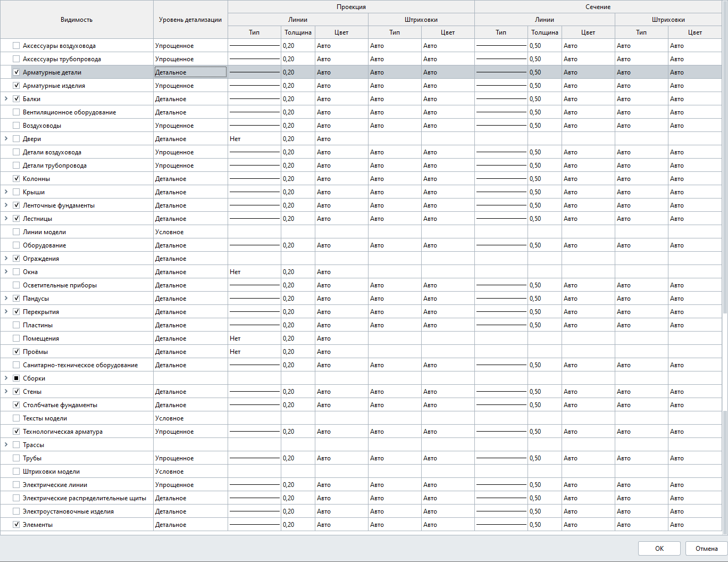Image resolution: width=728 pixels, height=562 pixels.
Task: Click section thickness 0,50 for Оборудование
Action: (x=545, y=245)
